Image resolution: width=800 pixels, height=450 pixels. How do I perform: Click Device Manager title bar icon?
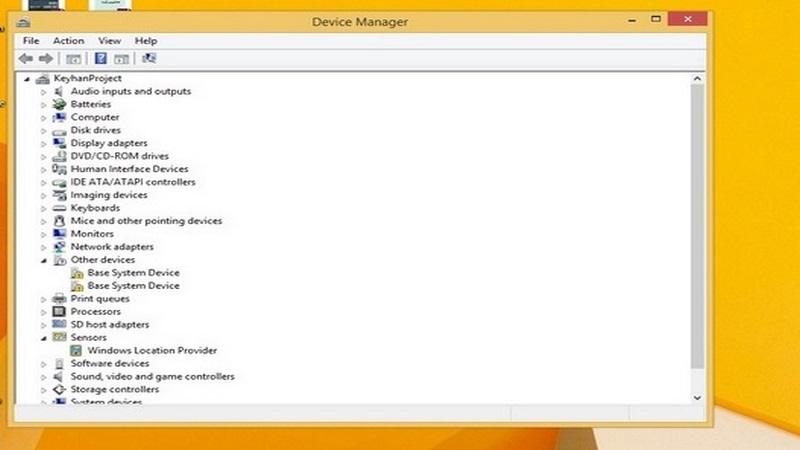coord(23,21)
